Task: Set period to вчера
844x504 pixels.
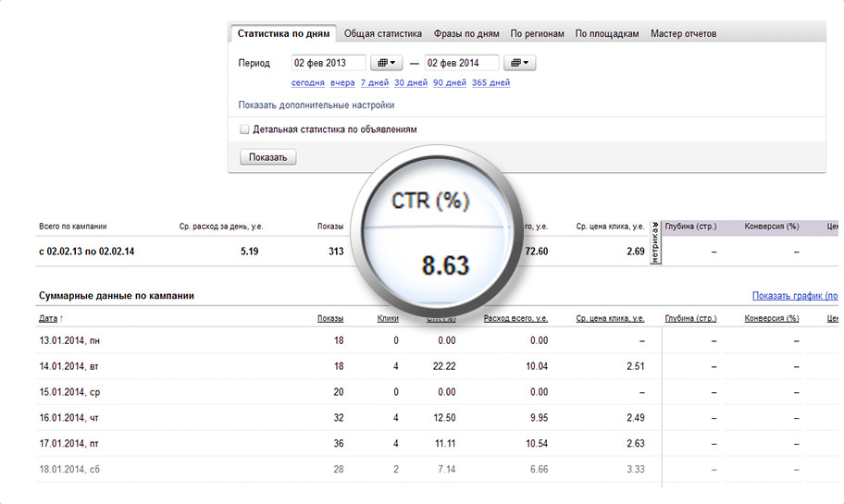Action: (342, 82)
